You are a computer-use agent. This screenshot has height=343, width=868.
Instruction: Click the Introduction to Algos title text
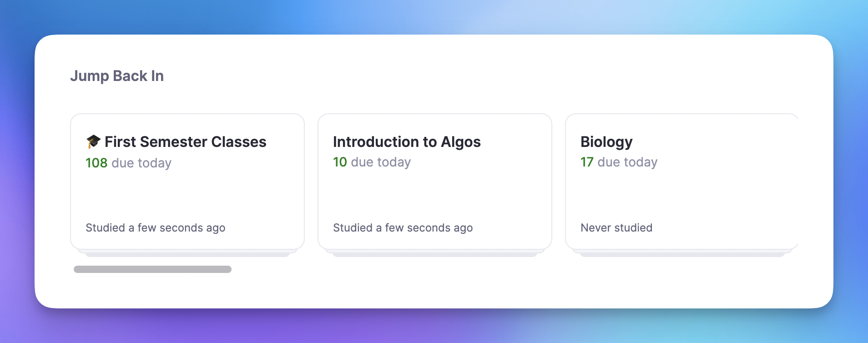point(407,141)
